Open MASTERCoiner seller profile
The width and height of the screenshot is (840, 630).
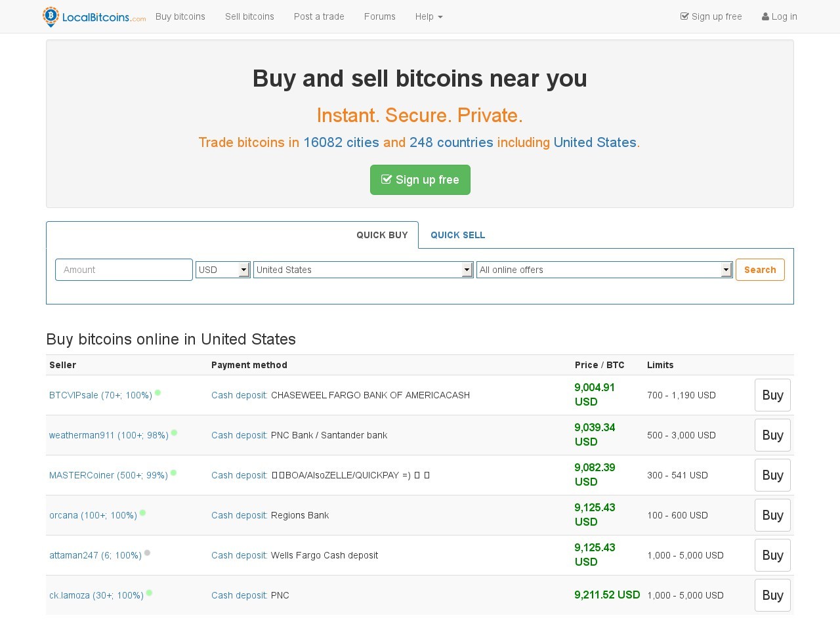pos(108,475)
